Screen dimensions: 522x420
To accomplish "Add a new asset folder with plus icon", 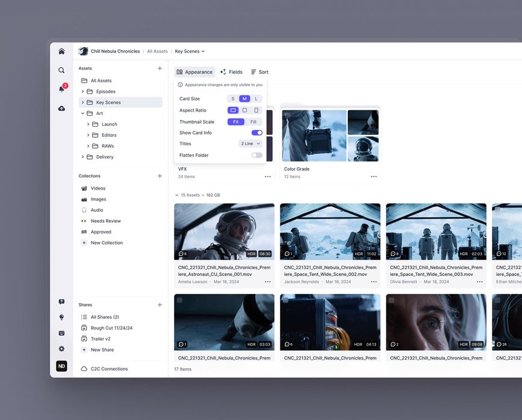I will point(160,68).
